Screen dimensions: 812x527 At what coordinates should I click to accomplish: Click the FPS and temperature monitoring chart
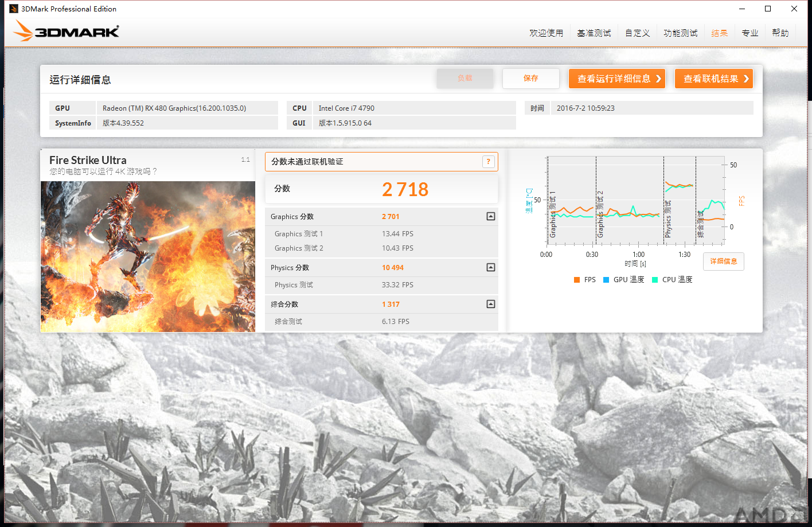pos(635,201)
